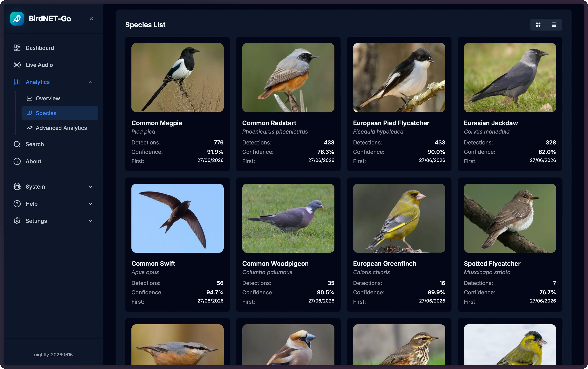Click the Species List heading
The width and height of the screenshot is (588, 369).
145,25
